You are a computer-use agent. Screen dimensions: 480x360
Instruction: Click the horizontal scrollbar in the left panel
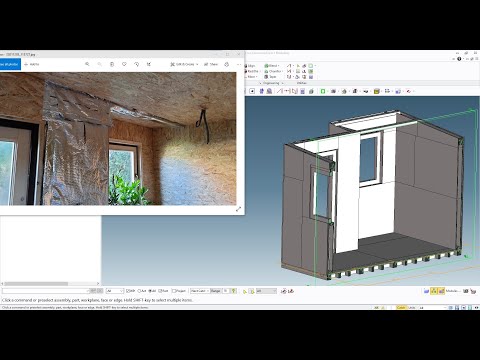point(36,284)
